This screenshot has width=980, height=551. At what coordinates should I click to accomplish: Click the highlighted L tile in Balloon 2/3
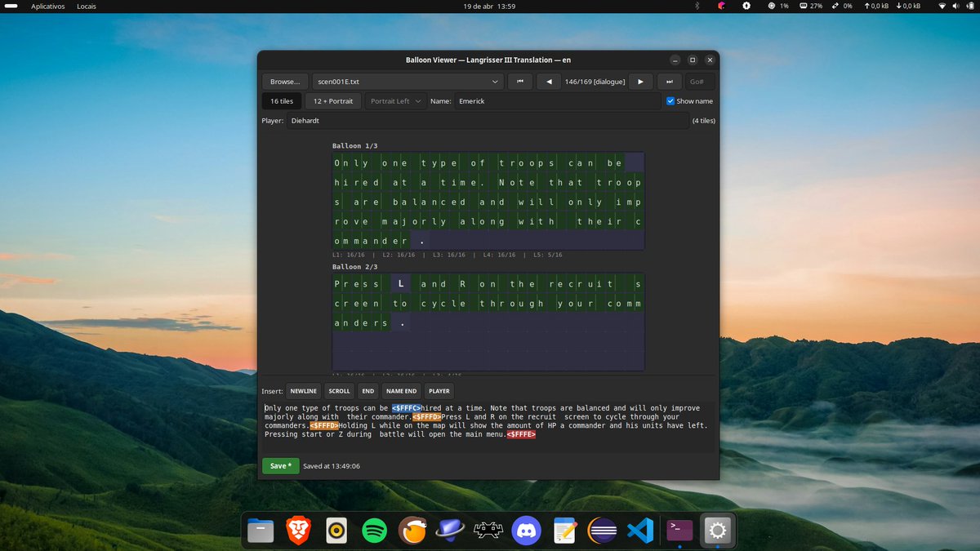pyautogui.click(x=401, y=283)
